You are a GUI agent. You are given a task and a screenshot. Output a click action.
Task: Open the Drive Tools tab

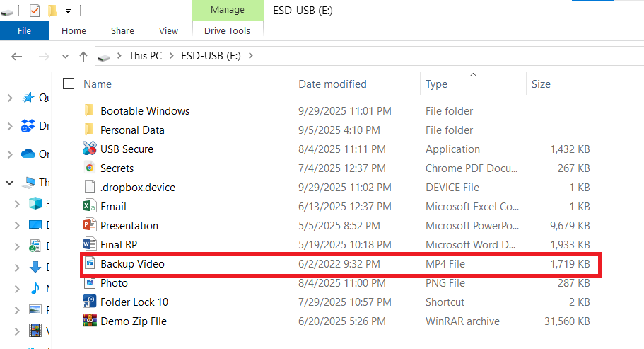point(227,31)
